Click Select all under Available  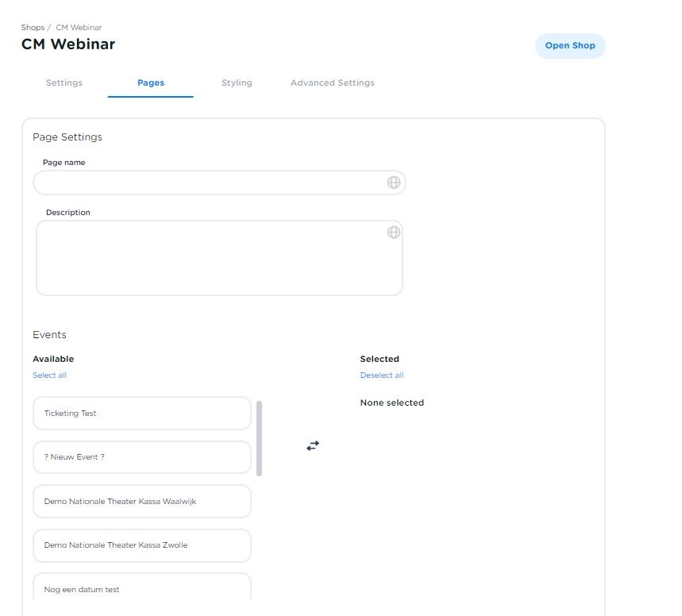click(49, 375)
